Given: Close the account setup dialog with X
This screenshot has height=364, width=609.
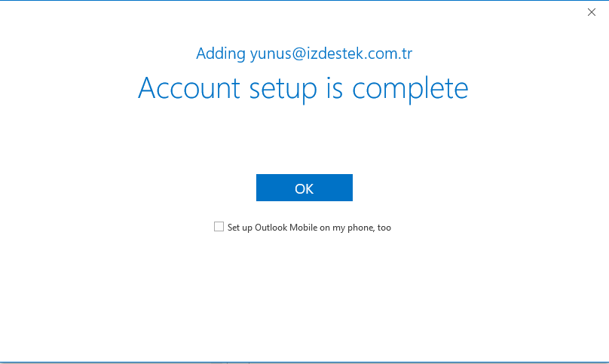Looking at the screenshot, I should 591,12.
